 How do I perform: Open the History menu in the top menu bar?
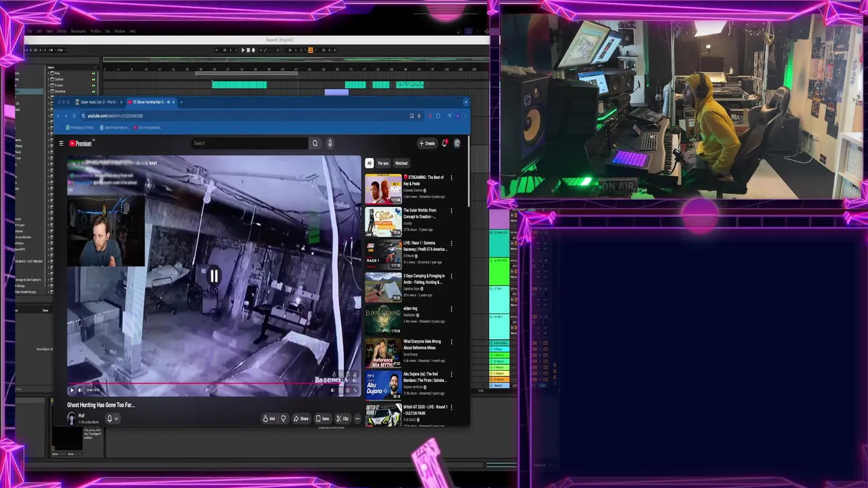click(62, 31)
